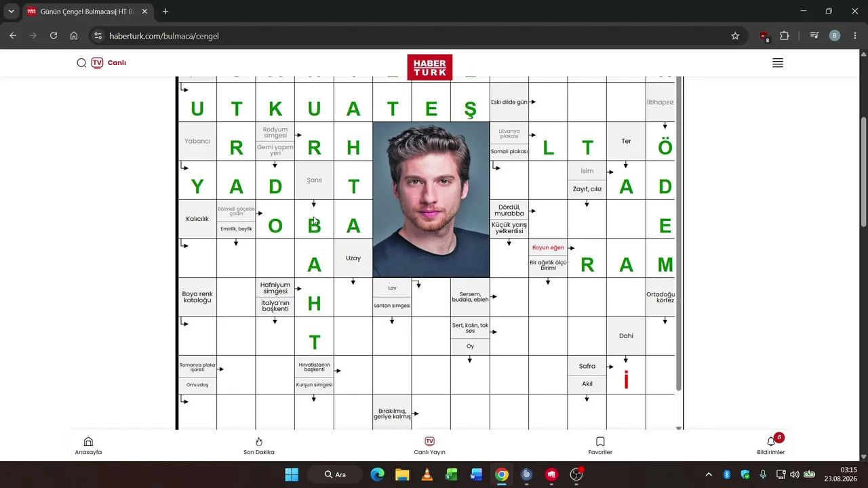Screen dimensions: 868x488
Task: Click the page vertical scrollbar
Action: click(x=863, y=173)
